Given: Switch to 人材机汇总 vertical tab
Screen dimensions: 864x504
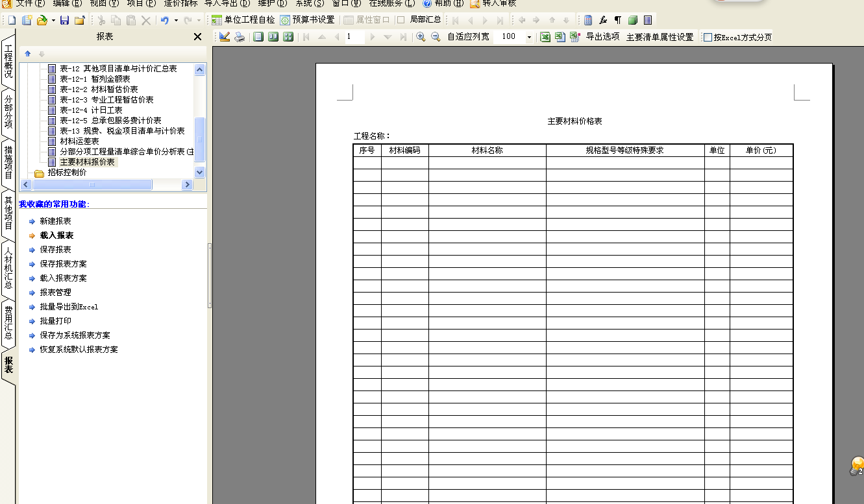Looking at the screenshot, I should [x=8, y=267].
